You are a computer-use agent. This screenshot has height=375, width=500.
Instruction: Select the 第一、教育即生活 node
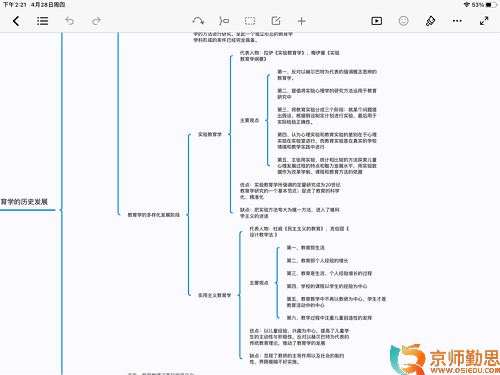[306, 248]
